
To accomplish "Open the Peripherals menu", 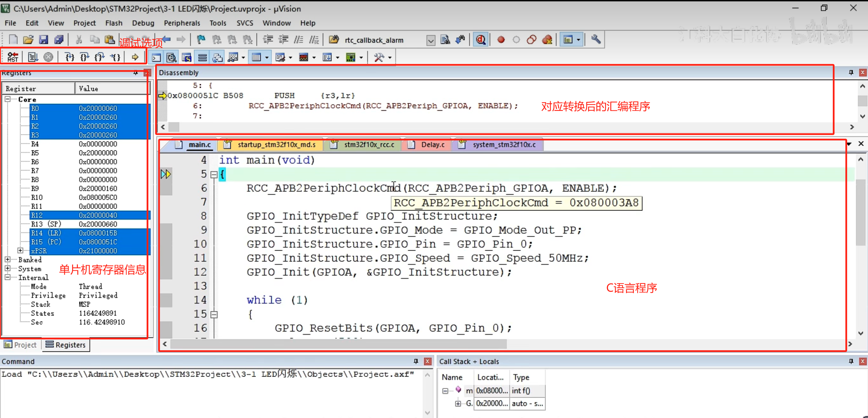I will click(x=181, y=23).
